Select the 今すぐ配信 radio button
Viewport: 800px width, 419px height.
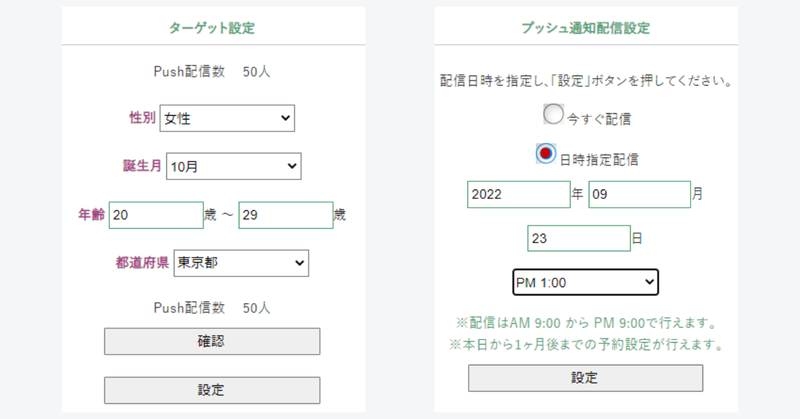click(x=553, y=114)
